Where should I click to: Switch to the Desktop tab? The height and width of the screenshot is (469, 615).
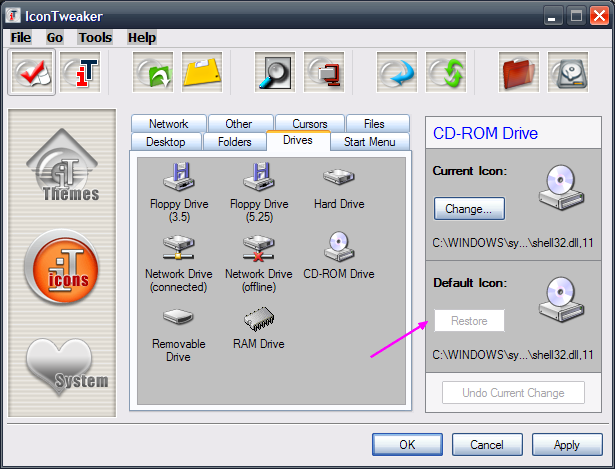pyautogui.click(x=166, y=142)
